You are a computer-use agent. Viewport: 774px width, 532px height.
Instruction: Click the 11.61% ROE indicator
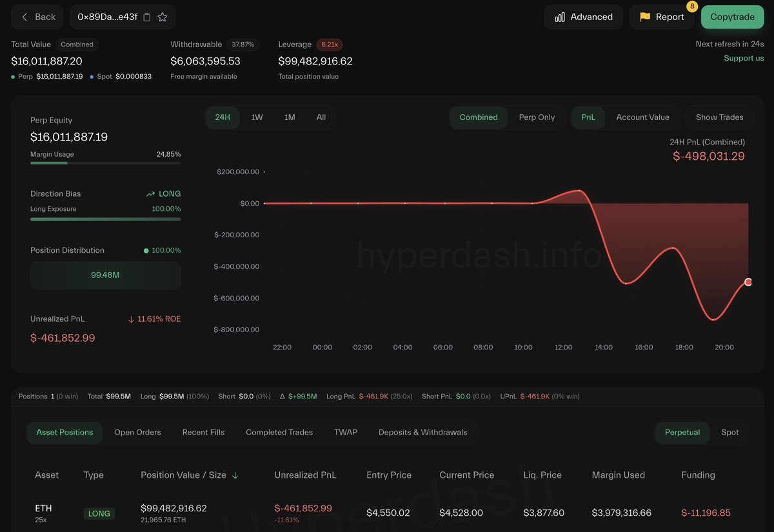point(154,319)
